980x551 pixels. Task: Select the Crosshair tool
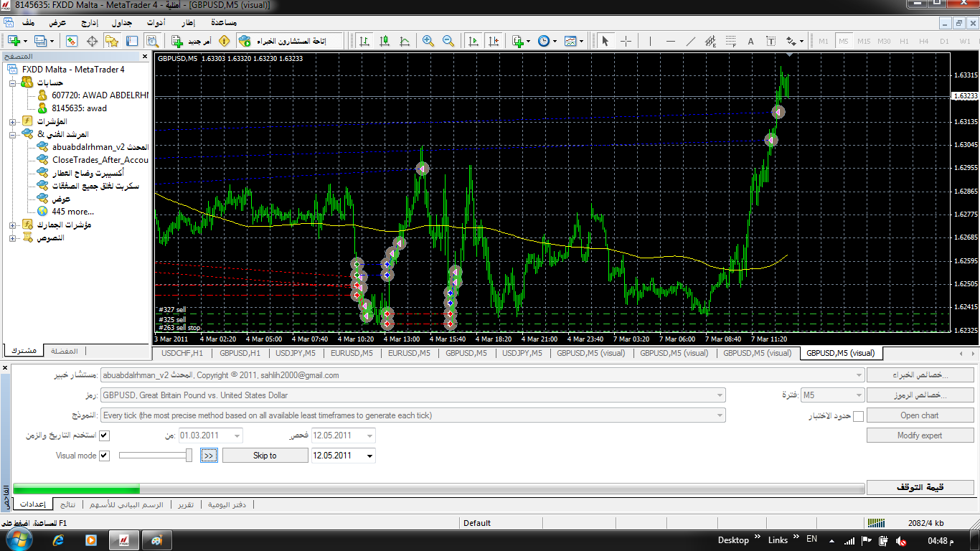626,41
